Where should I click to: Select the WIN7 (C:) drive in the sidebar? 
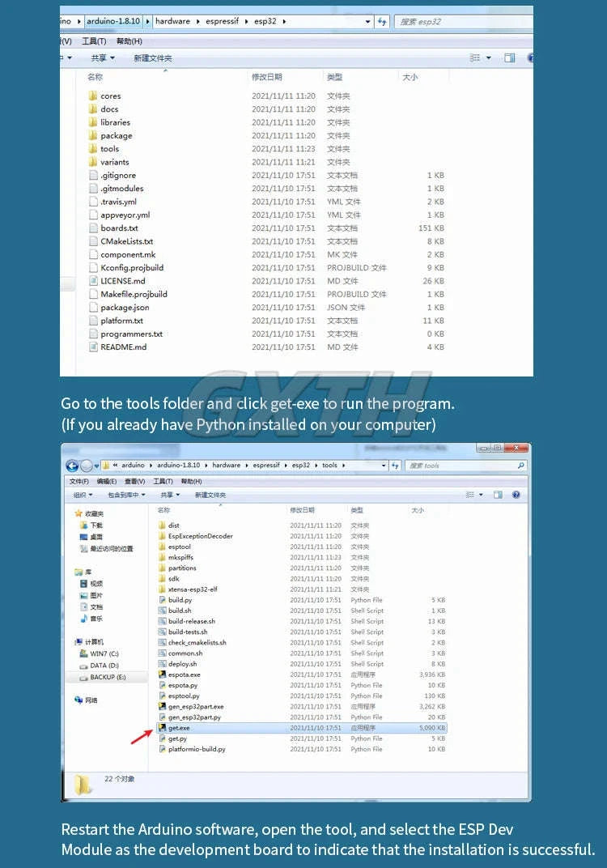[x=104, y=653]
